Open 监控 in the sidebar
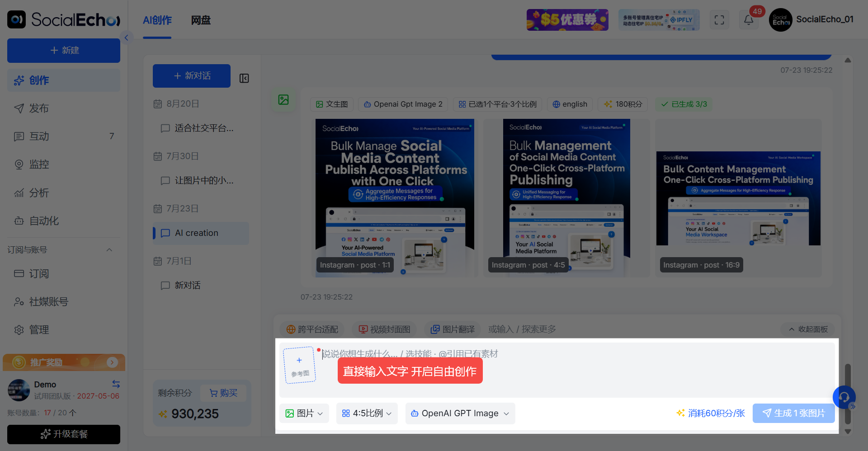This screenshot has width=868, height=451. (64, 164)
